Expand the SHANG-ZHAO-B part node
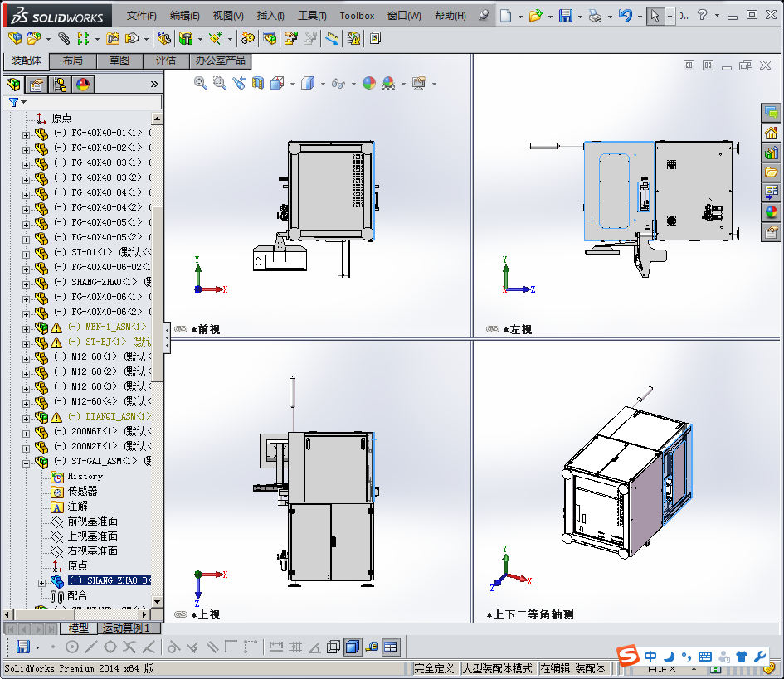Viewport: 784px width, 679px height. 42,583
